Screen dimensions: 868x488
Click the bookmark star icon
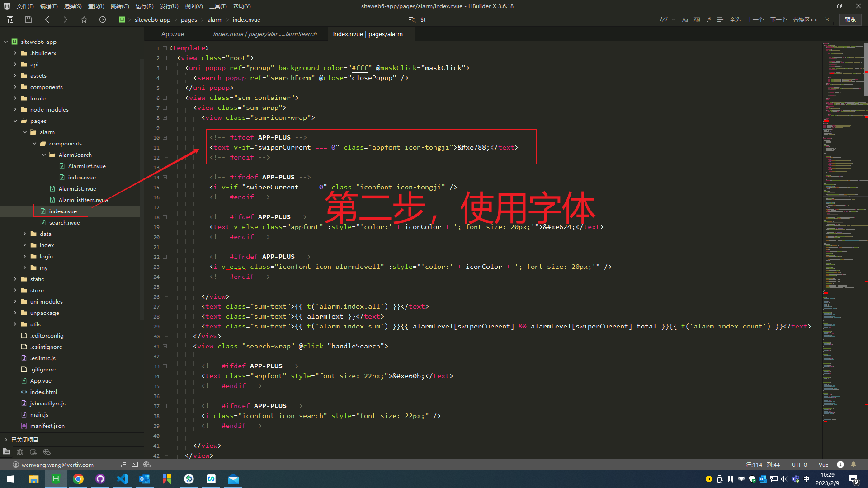(84, 19)
